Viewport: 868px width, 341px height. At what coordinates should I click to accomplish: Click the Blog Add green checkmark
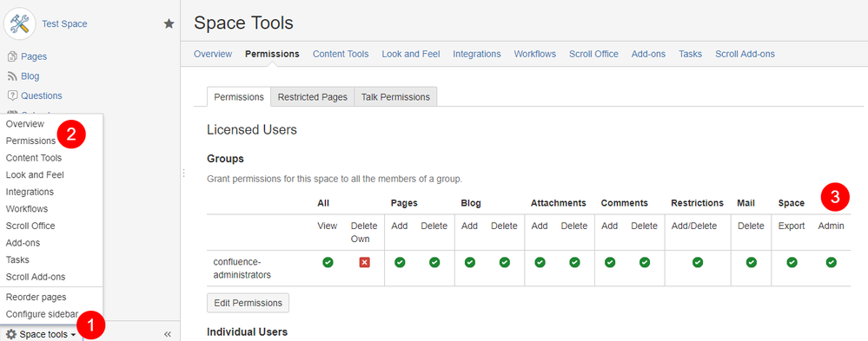[x=469, y=263]
